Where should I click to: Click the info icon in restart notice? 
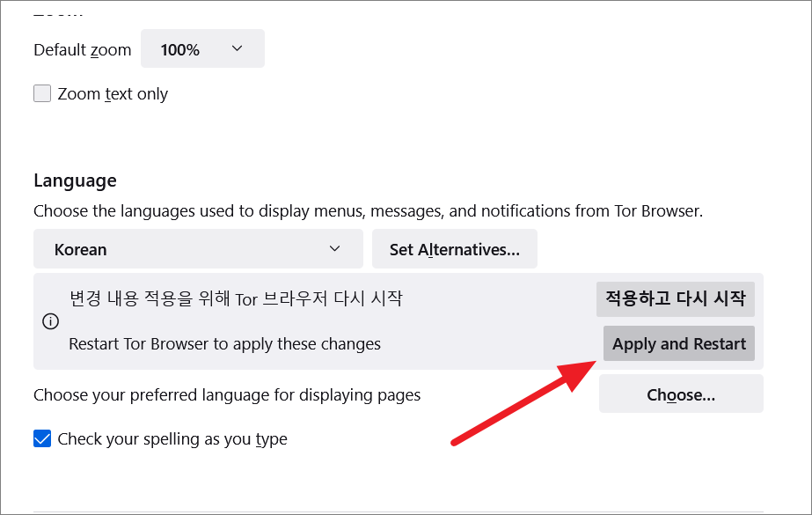pyautogui.click(x=50, y=321)
